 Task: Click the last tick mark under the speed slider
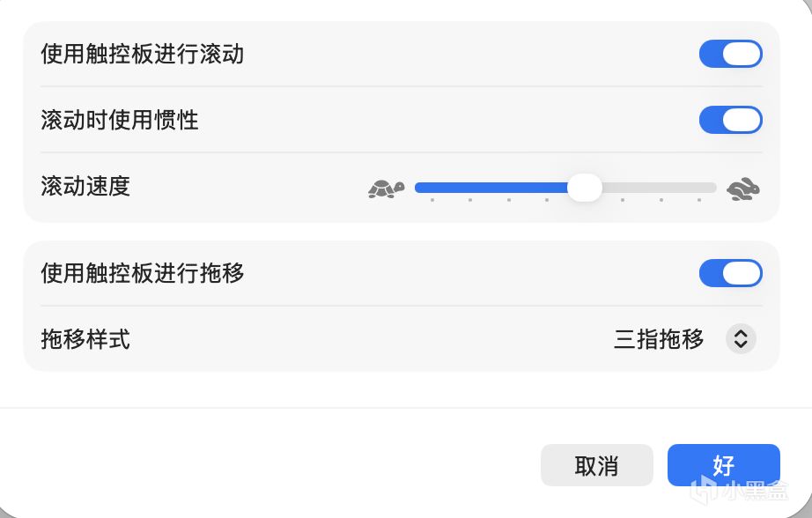click(x=699, y=201)
